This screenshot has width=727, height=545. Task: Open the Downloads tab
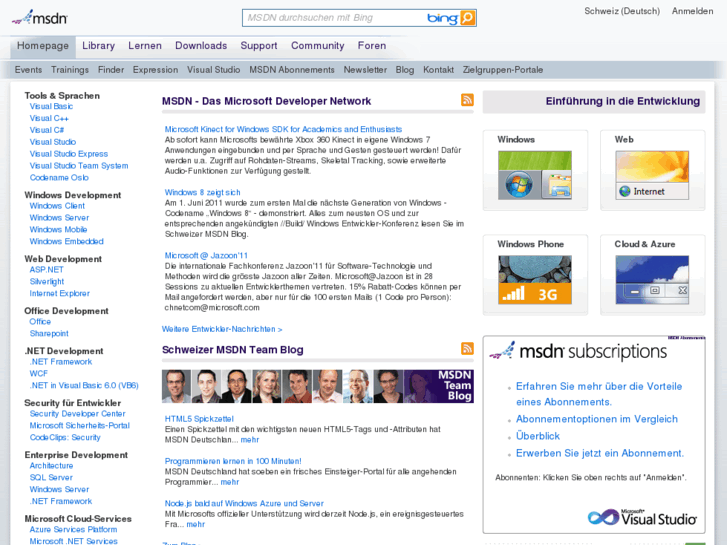tap(201, 46)
